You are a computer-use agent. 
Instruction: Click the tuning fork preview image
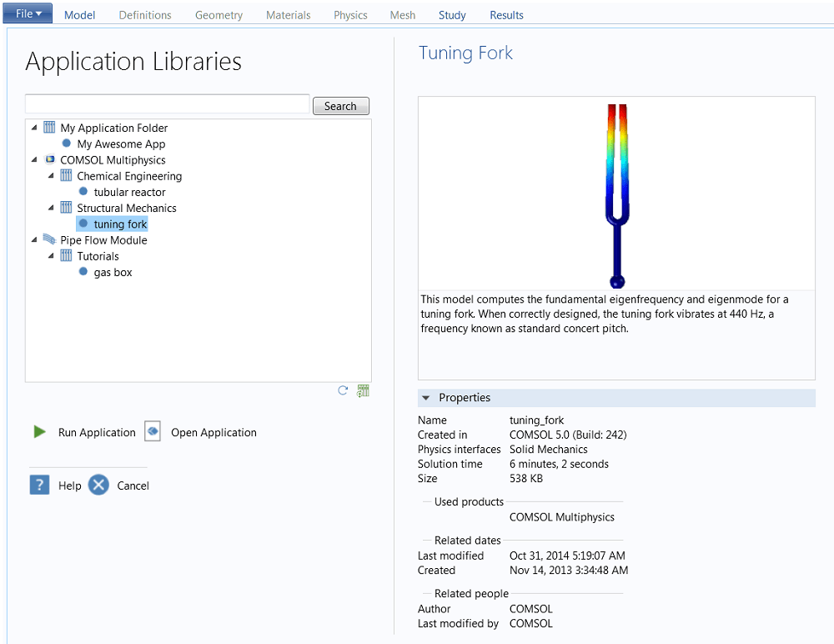point(617,195)
